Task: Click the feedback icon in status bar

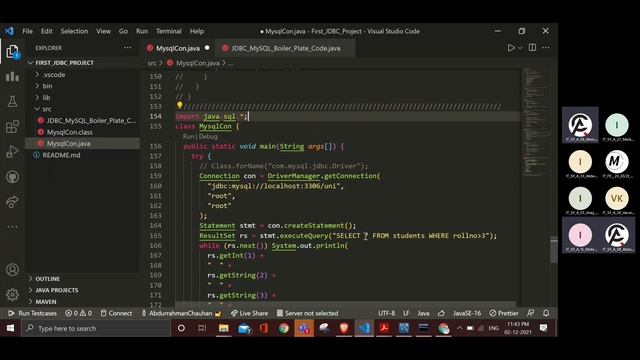Action: coord(531,313)
